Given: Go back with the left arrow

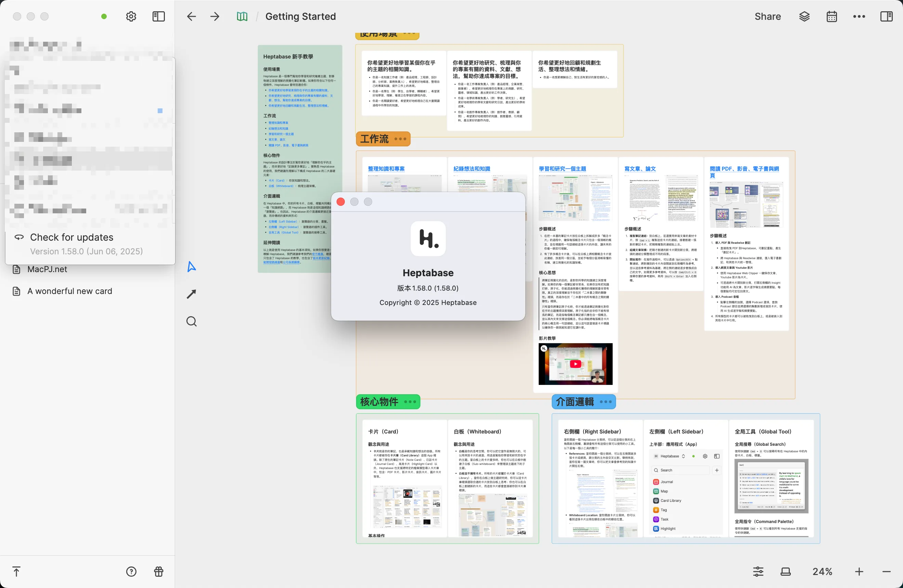Looking at the screenshot, I should 192,16.
